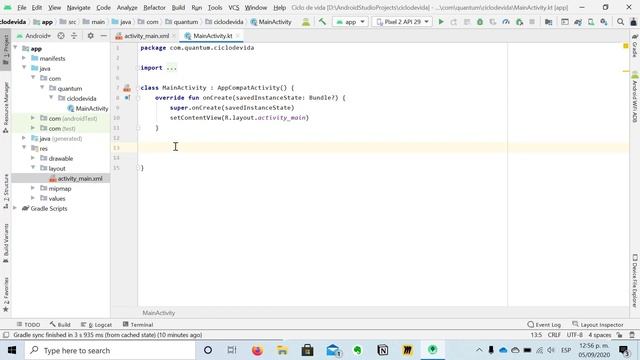This screenshot has width=640, height=360.
Task: Expand the Gradle Scripts node
Action: coord(16,208)
